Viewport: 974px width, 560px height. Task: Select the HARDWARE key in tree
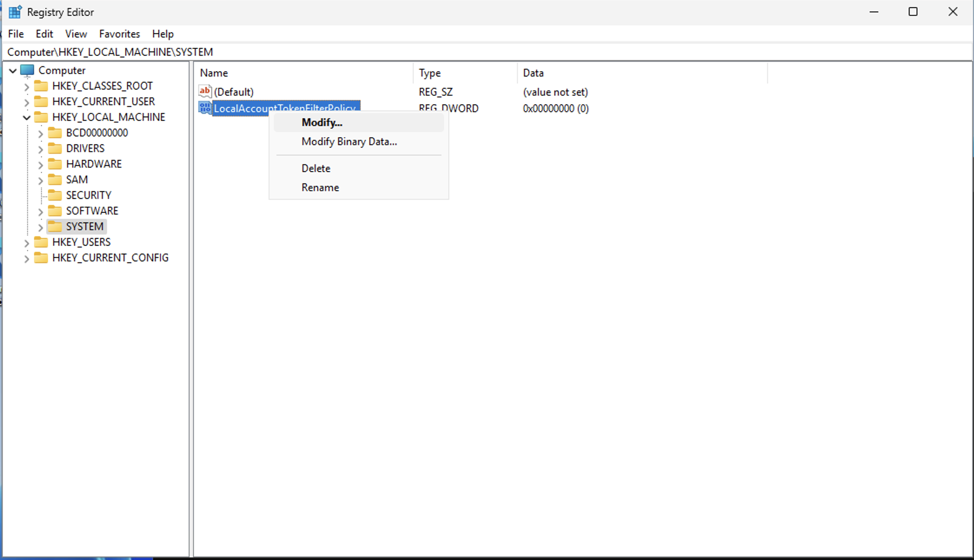(93, 164)
